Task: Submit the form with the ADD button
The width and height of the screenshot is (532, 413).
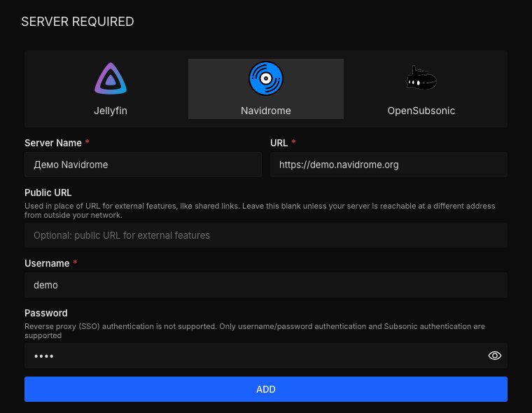Action: click(266, 389)
